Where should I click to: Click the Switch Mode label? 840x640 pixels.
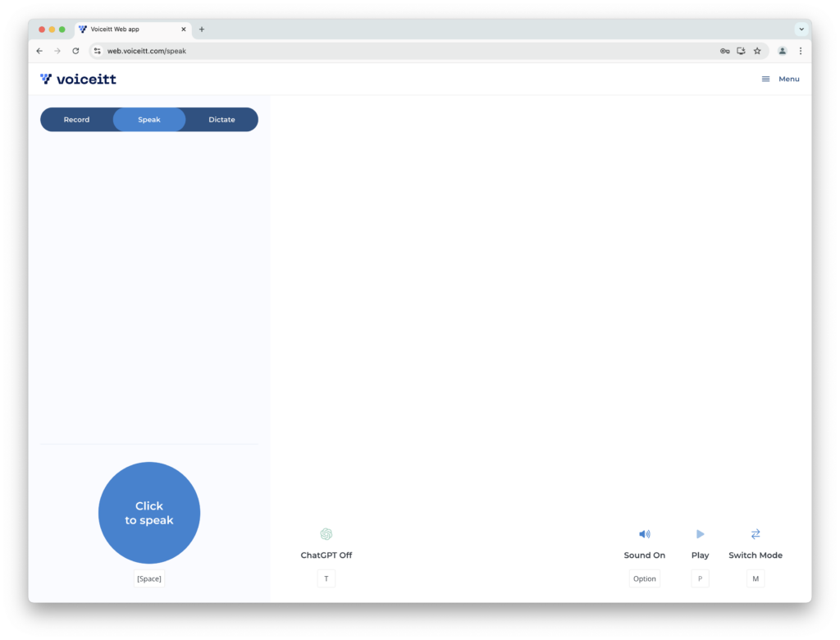[x=756, y=555]
